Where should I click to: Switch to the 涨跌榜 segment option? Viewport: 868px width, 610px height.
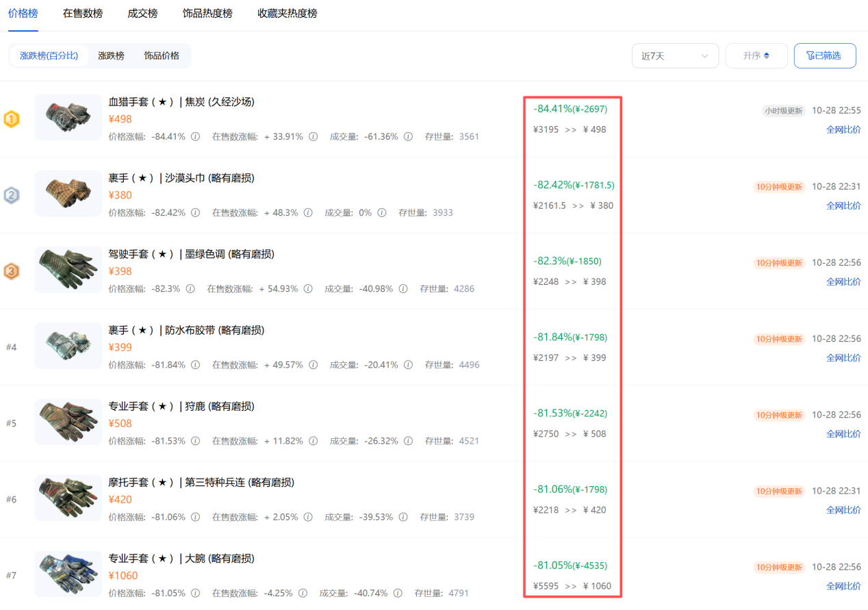coord(111,55)
